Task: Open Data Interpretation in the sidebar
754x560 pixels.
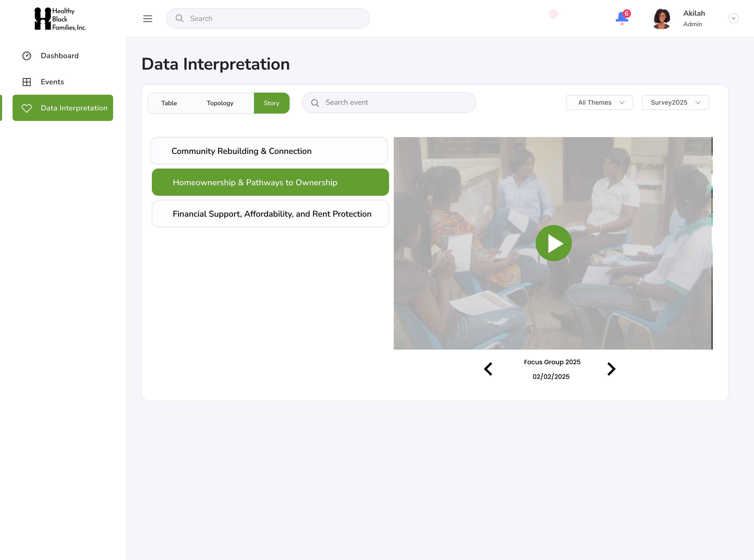Action: pos(63,108)
